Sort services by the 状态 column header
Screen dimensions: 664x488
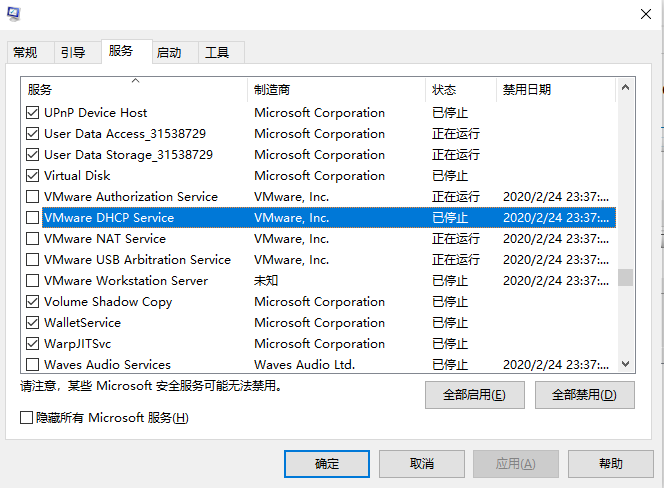point(460,90)
